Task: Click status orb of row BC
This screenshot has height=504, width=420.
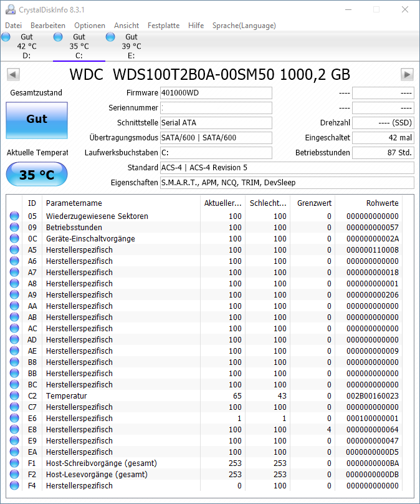Action: click(14, 384)
